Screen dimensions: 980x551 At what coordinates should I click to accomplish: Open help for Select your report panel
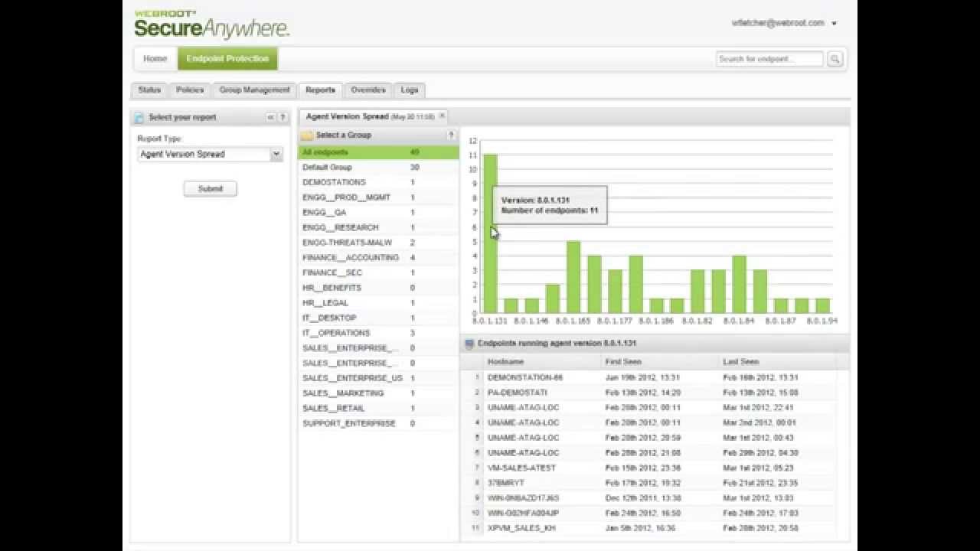point(283,117)
